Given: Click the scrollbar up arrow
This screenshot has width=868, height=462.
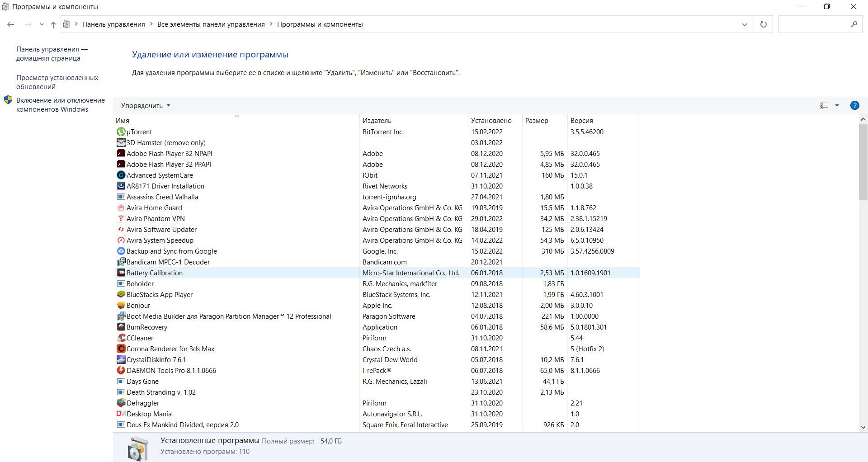Looking at the screenshot, I should coord(863,119).
